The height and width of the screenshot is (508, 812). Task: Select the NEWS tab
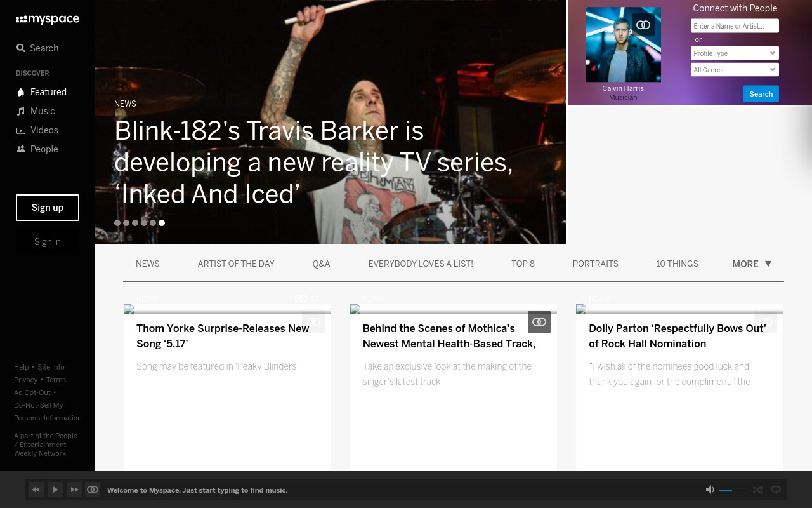(x=148, y=264)
